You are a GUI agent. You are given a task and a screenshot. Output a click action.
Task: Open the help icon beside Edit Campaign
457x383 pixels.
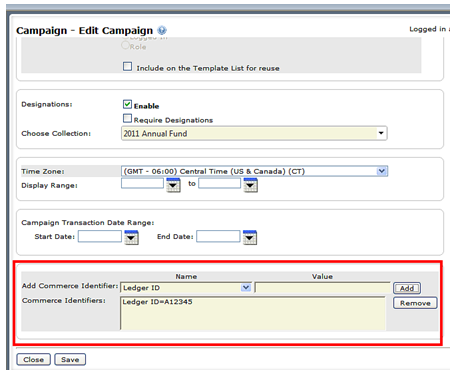coord(162,30)
